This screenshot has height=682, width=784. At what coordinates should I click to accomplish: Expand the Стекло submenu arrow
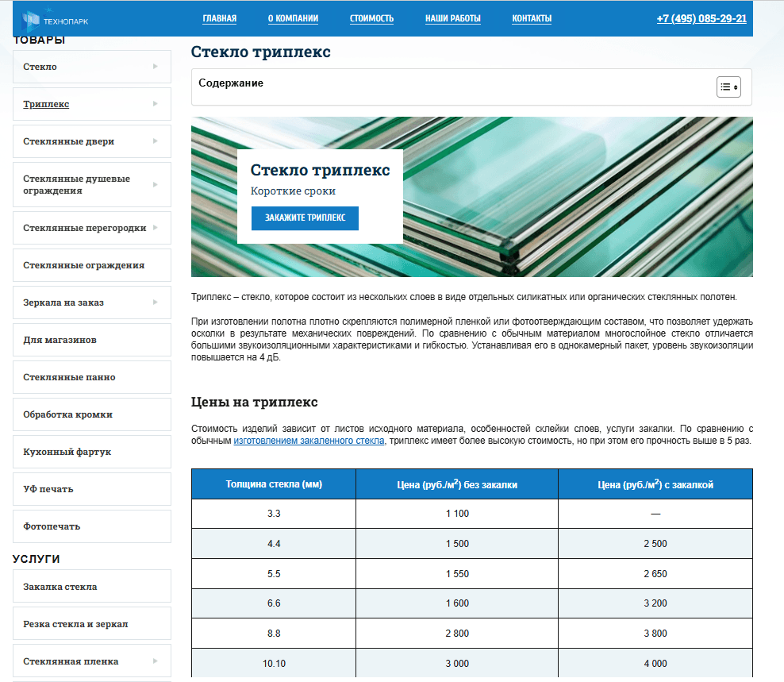155,67
